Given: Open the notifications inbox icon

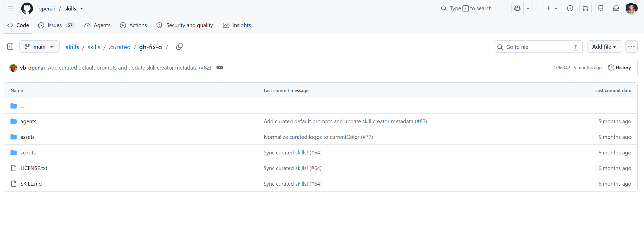Looking at the screenshot, I should (616, 8).
